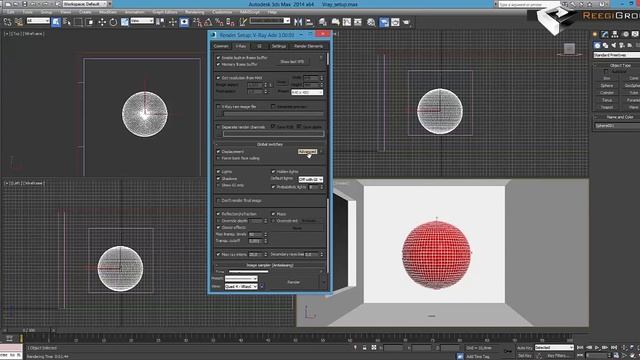
Task: Click the Advanced mode button
Action: [307, 152]
